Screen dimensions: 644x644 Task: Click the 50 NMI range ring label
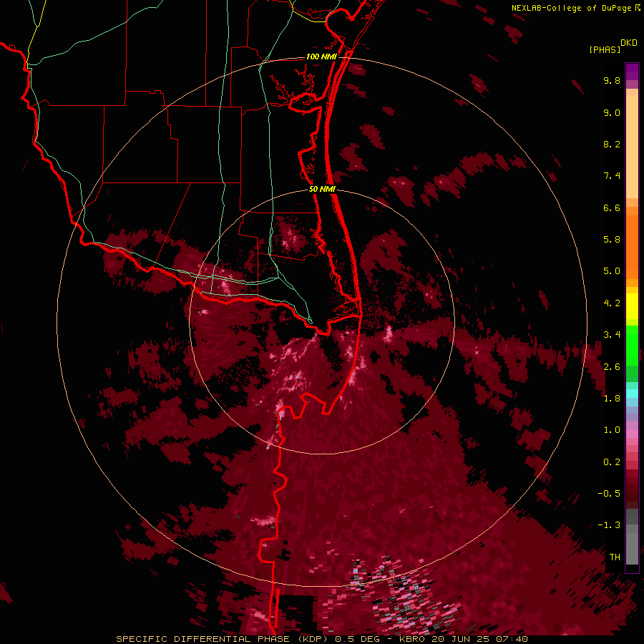tap(322, 190)
